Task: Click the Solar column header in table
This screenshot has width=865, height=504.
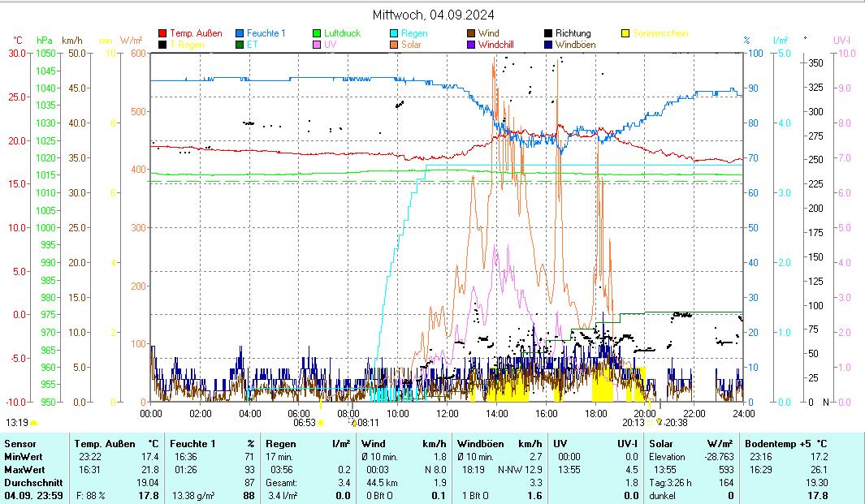Action: pos(661,444)
